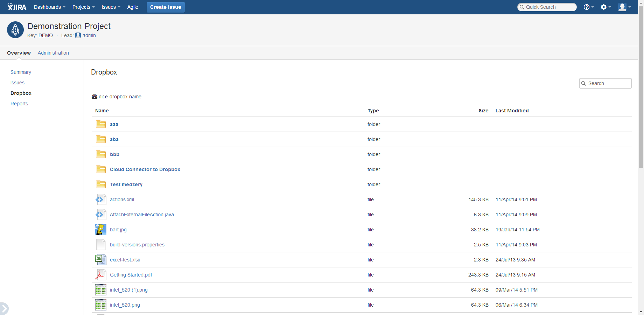Click the 145.3 KB size value
Viewport: 644px width, 315px height.
[478, 199]
